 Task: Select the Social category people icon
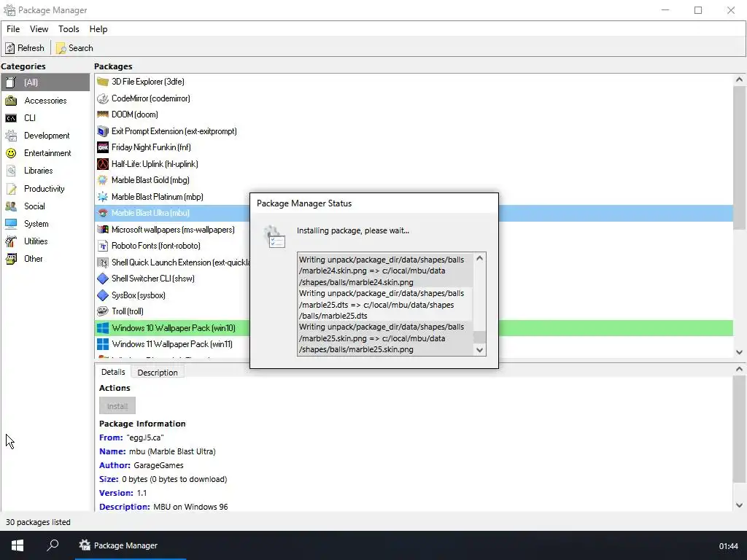pos(11,206)
